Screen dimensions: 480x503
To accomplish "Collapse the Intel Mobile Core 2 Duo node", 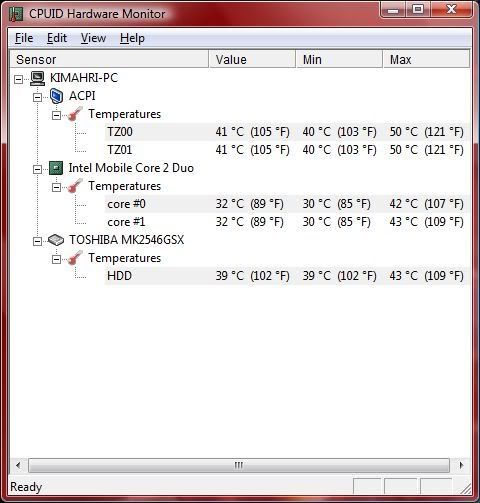I will click(37, 169).
